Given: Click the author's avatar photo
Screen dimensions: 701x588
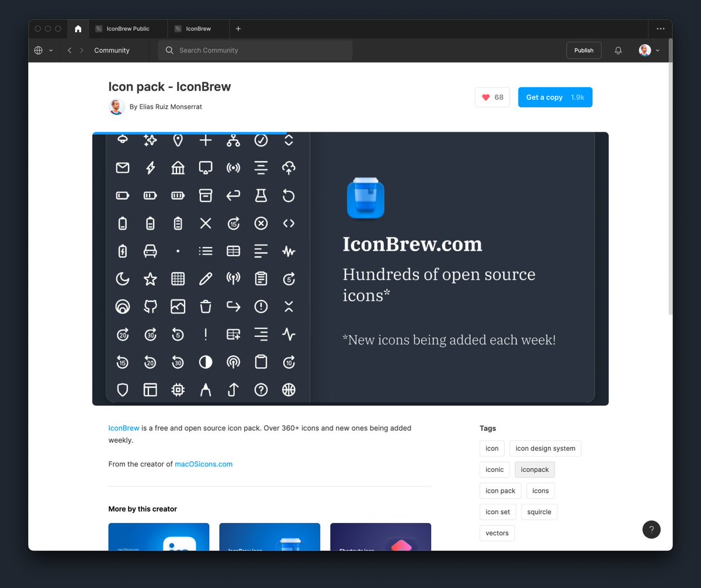Looking at the screenshot, I should [x=116, y=107].
